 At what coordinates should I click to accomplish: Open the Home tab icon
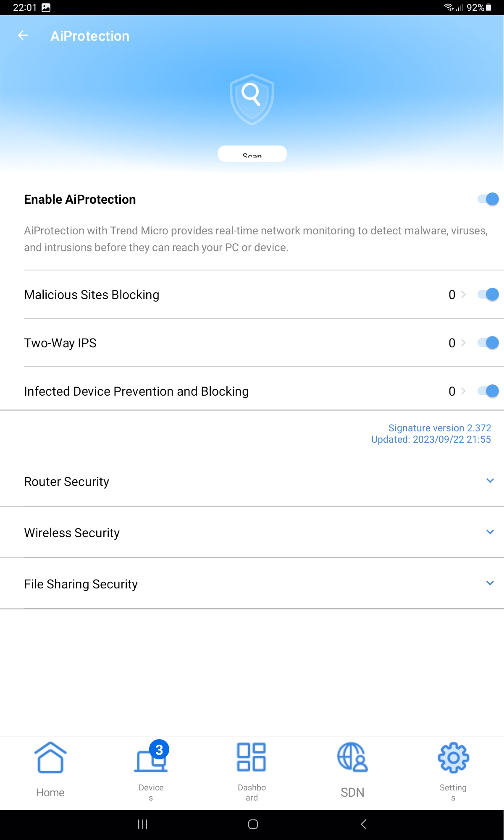pos(50,758)
